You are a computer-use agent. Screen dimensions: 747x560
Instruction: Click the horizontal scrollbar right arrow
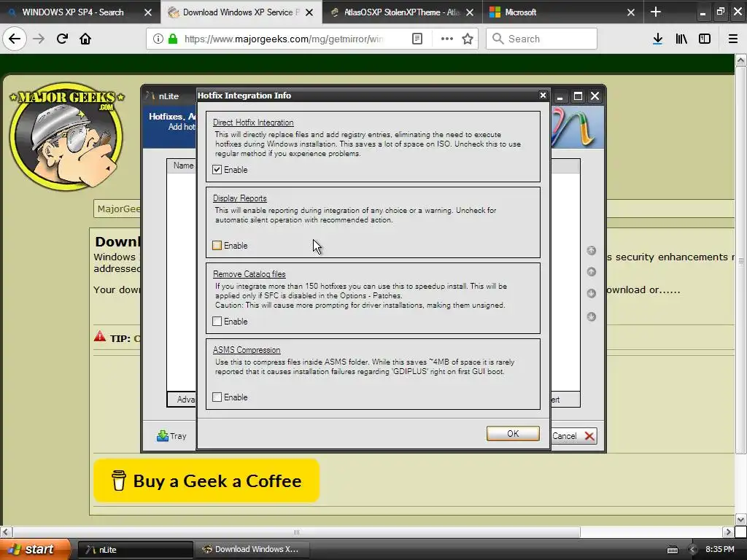pyautogui.click(x=728, y=532)
